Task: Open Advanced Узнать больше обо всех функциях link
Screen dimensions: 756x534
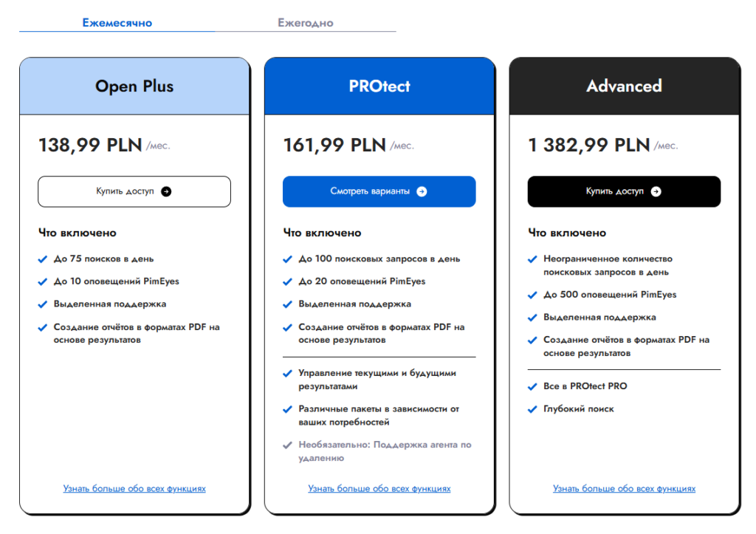Action: [625, 489]
